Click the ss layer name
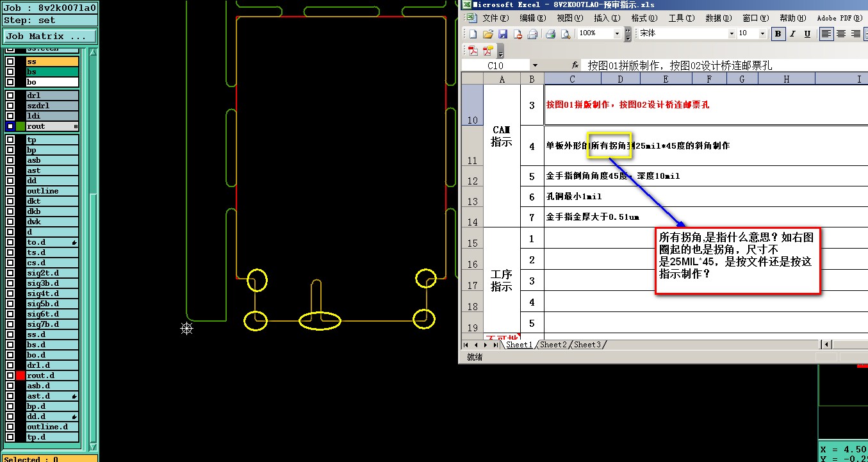The image size is (868, 462). (x=52, y=62)
